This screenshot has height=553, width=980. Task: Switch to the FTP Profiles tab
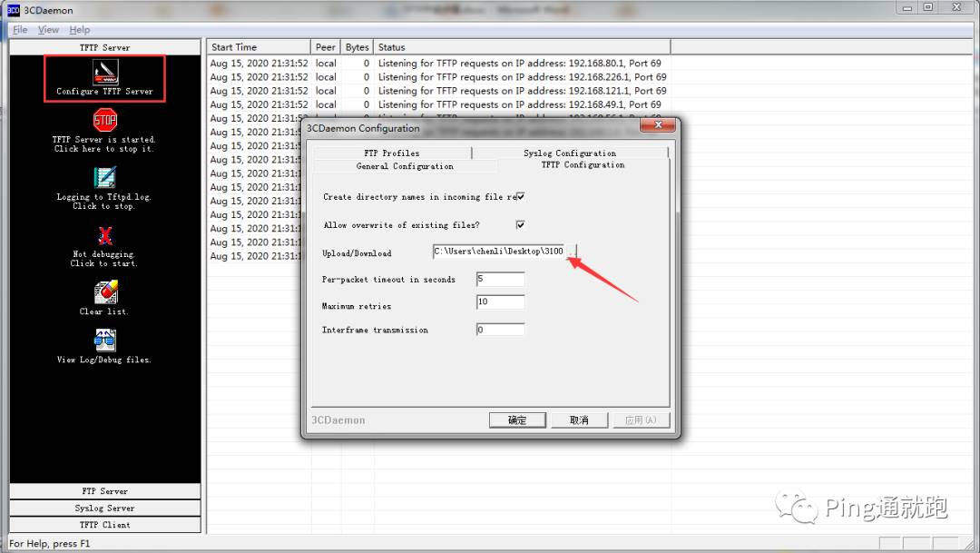point(392,153)
